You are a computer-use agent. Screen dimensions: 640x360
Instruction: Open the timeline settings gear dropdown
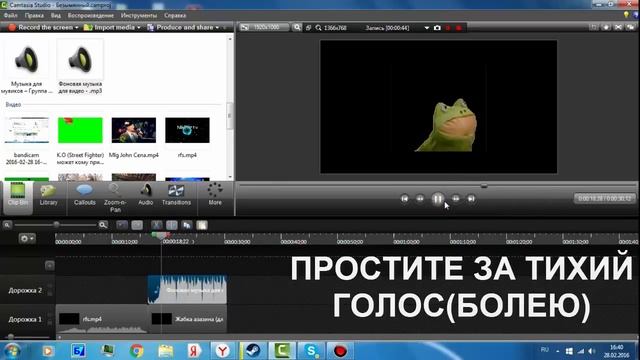tap(27, 238)
